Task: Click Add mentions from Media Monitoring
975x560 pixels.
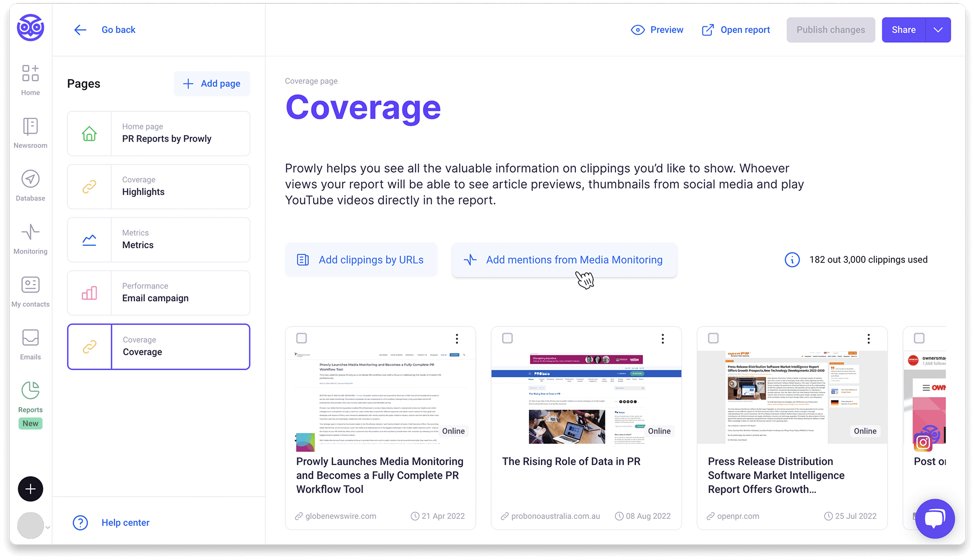Action: [x=564, y=259]
